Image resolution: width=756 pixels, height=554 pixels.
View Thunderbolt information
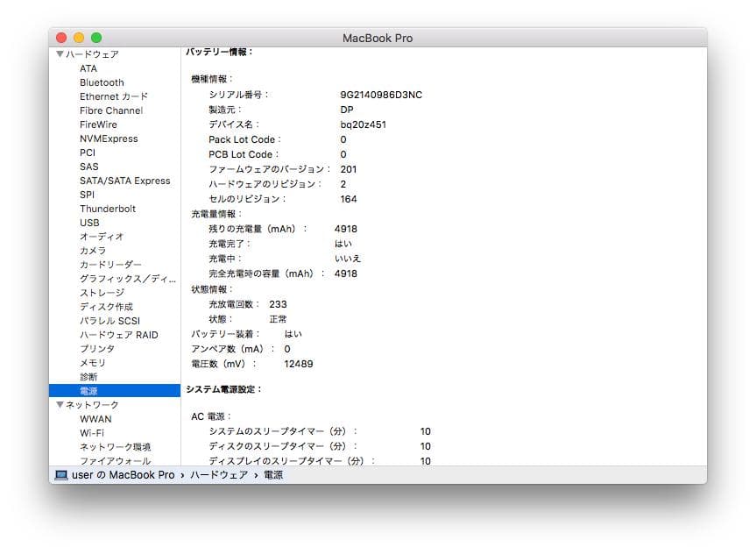click(108, 209)
